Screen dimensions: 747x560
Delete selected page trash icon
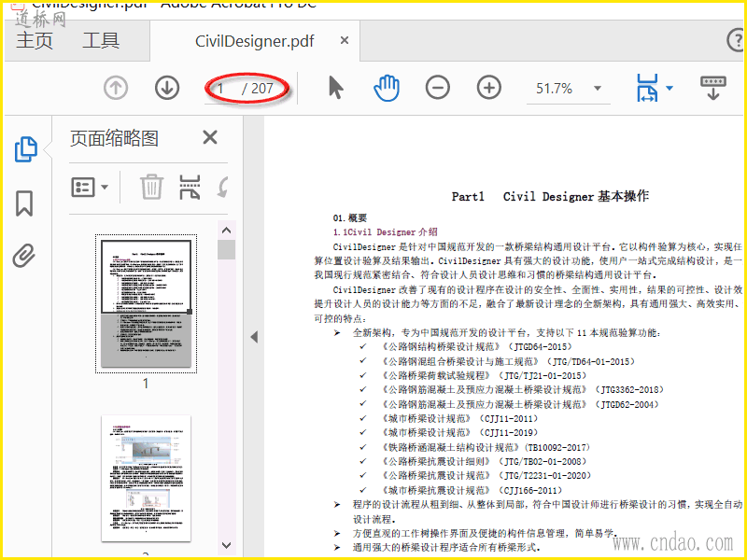pos(151,187)
